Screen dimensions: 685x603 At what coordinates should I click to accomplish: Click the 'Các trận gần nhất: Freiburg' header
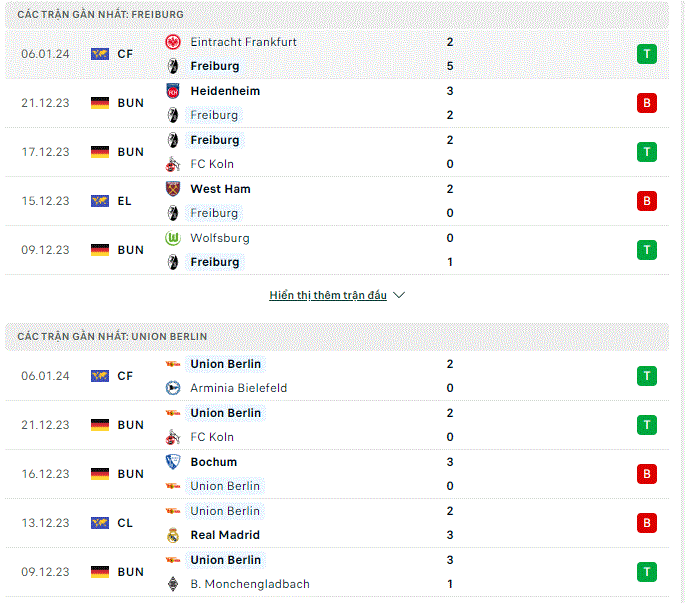coord(337,14)
